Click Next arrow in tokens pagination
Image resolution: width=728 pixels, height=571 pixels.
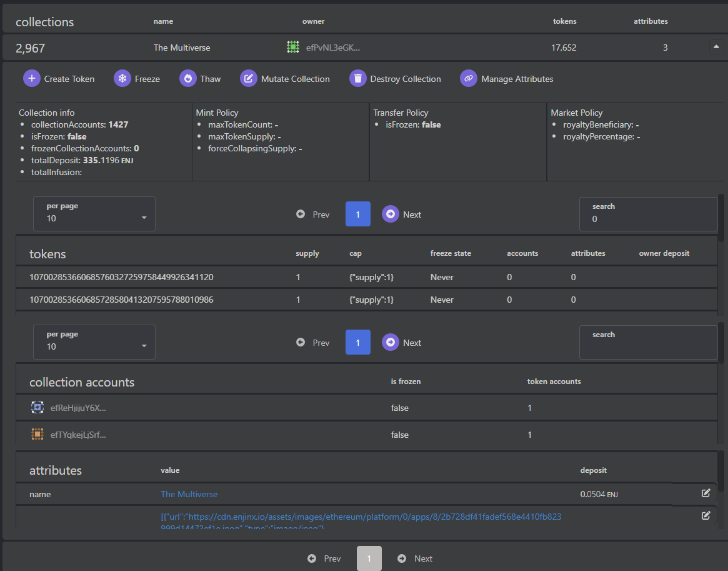pos(391,214)
